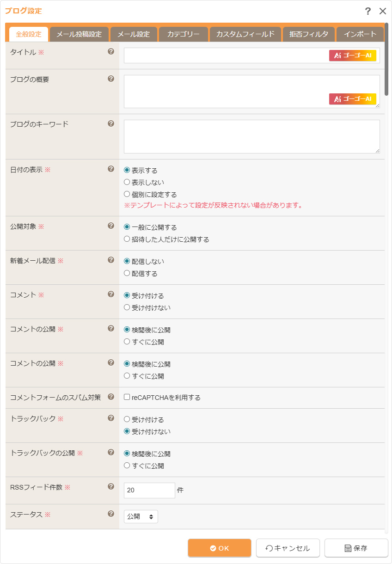This screenshot has height=564, width=392.
Task: Click the ゴーゴーAI button in title field
Action: coord(352,55)
